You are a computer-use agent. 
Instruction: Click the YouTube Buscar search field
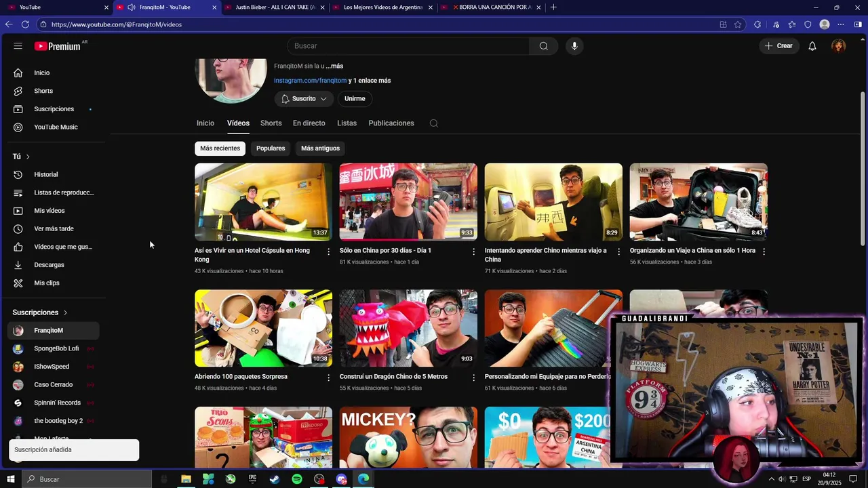pyautogui.click(x=408, y=46)
